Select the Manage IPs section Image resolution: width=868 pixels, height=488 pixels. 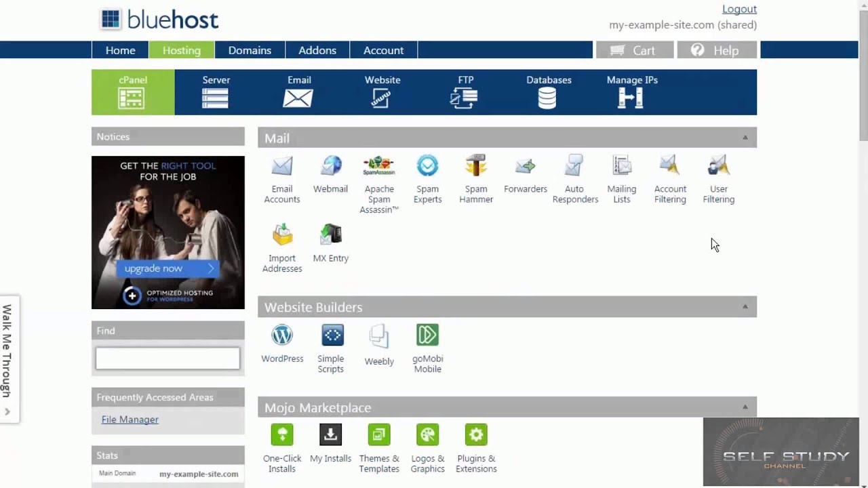pyautogui.click(x=632, y=92)
